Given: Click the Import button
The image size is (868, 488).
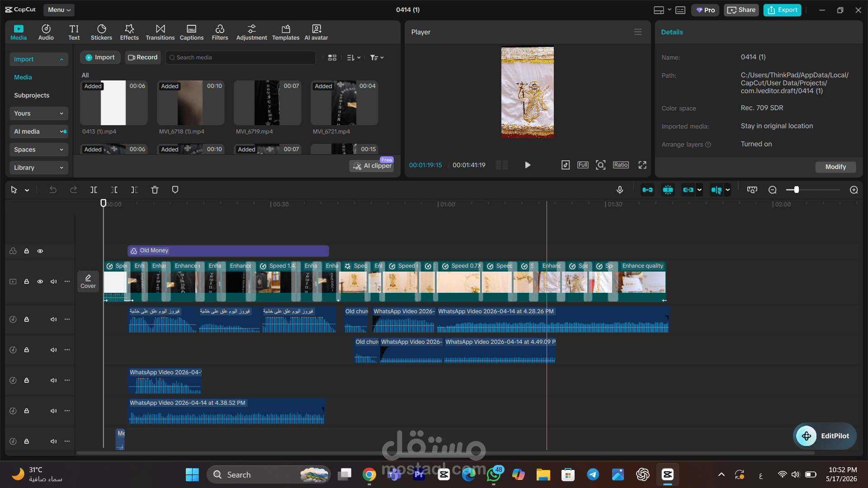Looking at the screenshot, I should 100,57.
